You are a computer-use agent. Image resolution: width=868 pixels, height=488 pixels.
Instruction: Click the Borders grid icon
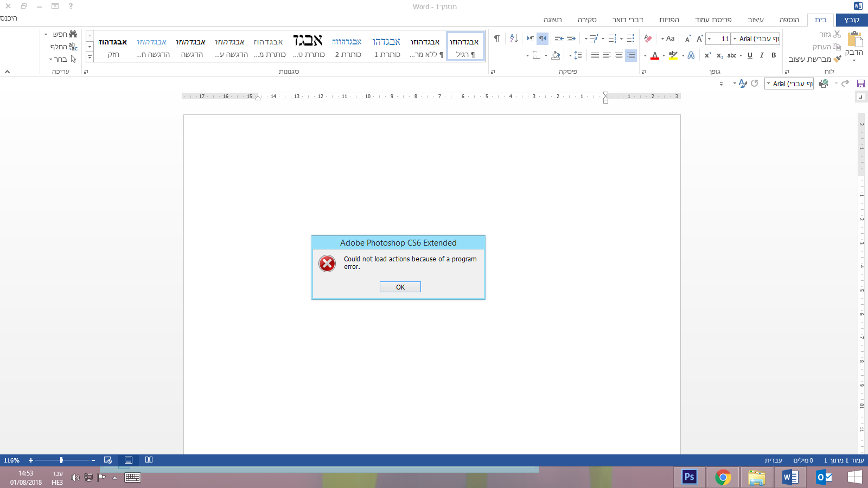pyautogui.click(x=537, y=55)
